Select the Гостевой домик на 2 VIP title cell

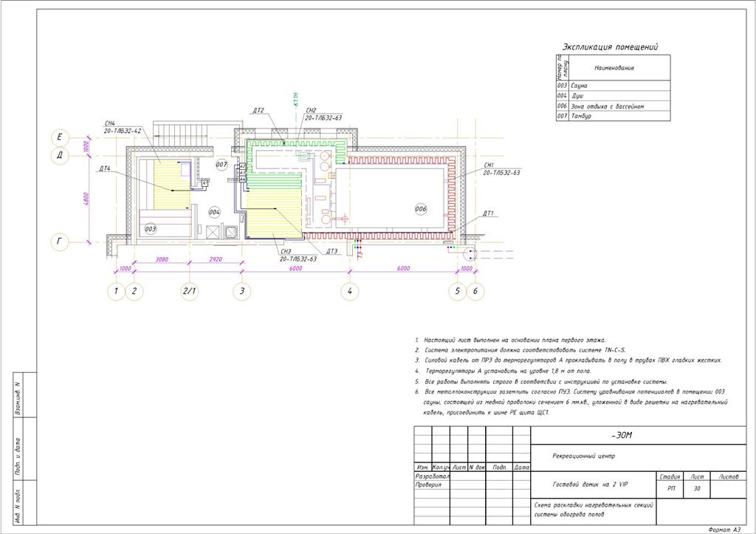click(593, 485)
